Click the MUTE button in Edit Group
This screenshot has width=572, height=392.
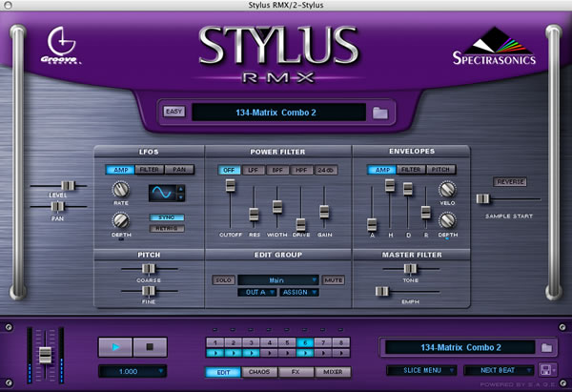click(x=333, y=280)
